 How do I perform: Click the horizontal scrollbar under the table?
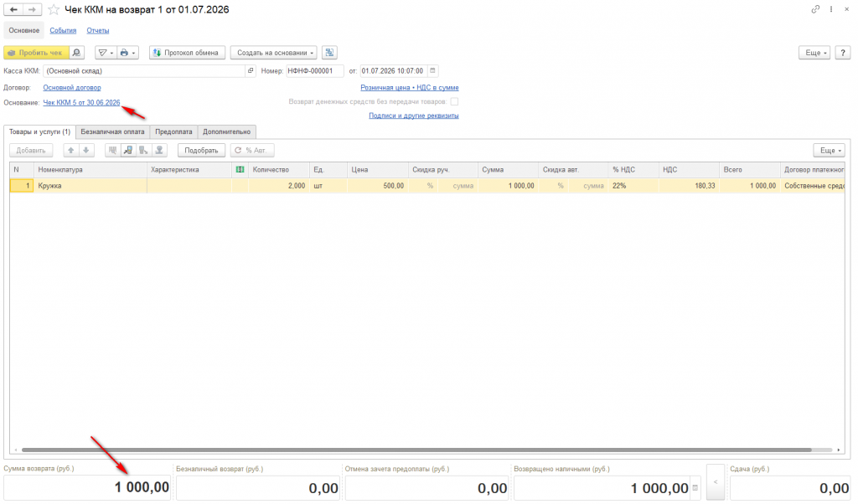(416, 450)
